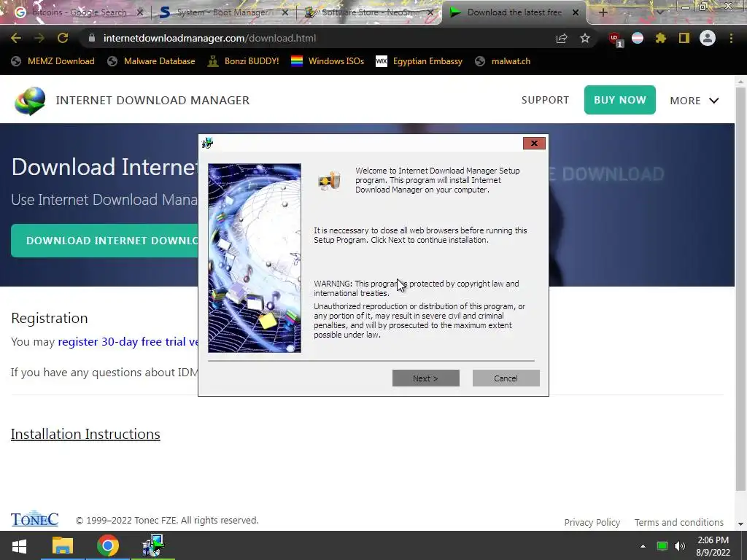The image size is (747, 560).
Task: Click the scrollbar down arrow
Action: [740, 524]
